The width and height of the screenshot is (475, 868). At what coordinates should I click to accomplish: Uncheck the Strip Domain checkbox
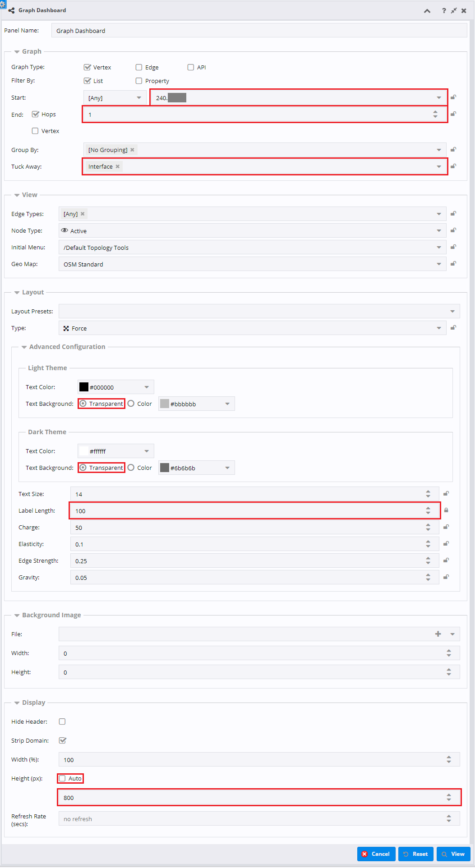(63, 740)
